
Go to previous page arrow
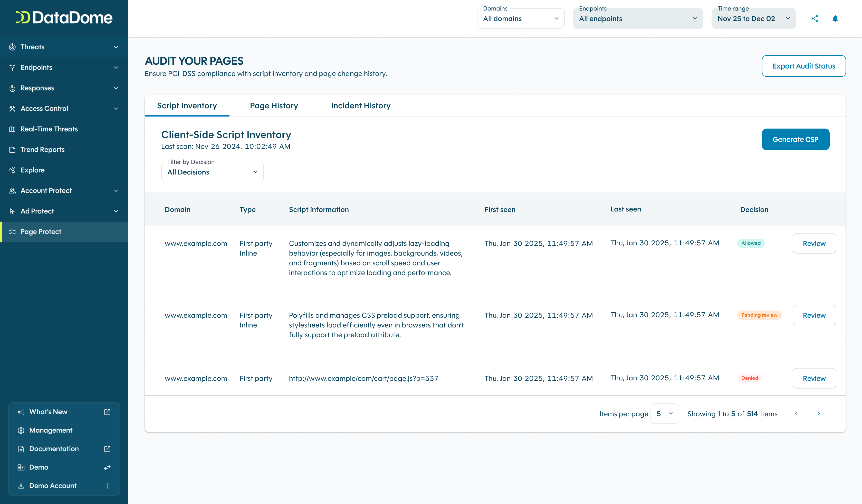pyautogui.click(x=796, y=414)
